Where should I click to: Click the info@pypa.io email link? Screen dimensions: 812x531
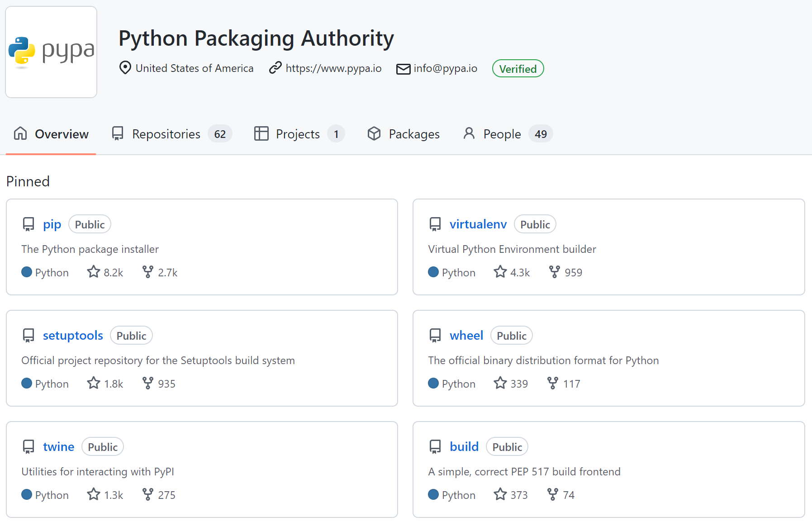click(446, 68)
